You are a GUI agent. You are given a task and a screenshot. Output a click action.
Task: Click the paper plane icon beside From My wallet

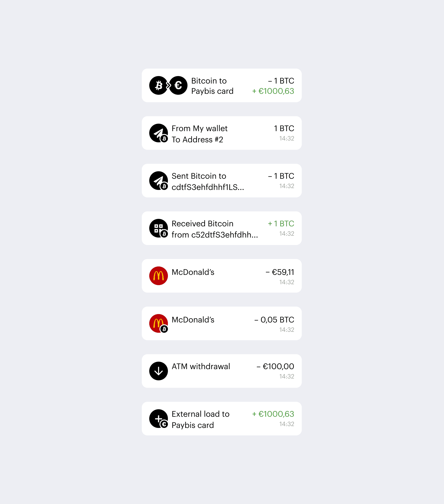159,133
